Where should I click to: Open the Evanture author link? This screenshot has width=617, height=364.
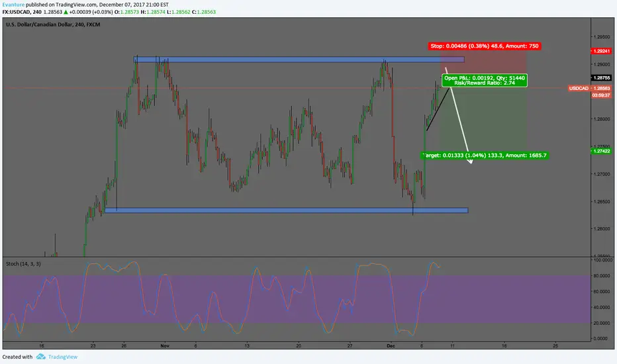pyautogui.click(x=13, y=5)
